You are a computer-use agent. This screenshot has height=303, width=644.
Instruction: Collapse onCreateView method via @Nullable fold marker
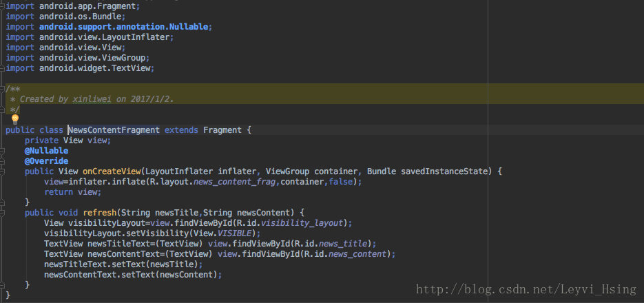[2, 151]
